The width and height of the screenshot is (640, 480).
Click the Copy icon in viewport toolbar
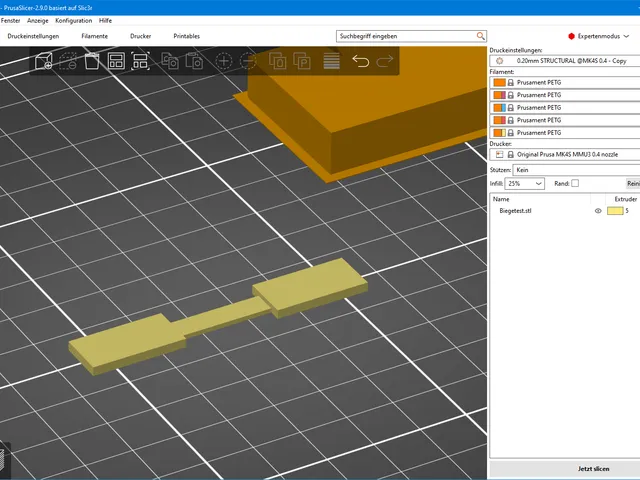(x=170, y=61)
